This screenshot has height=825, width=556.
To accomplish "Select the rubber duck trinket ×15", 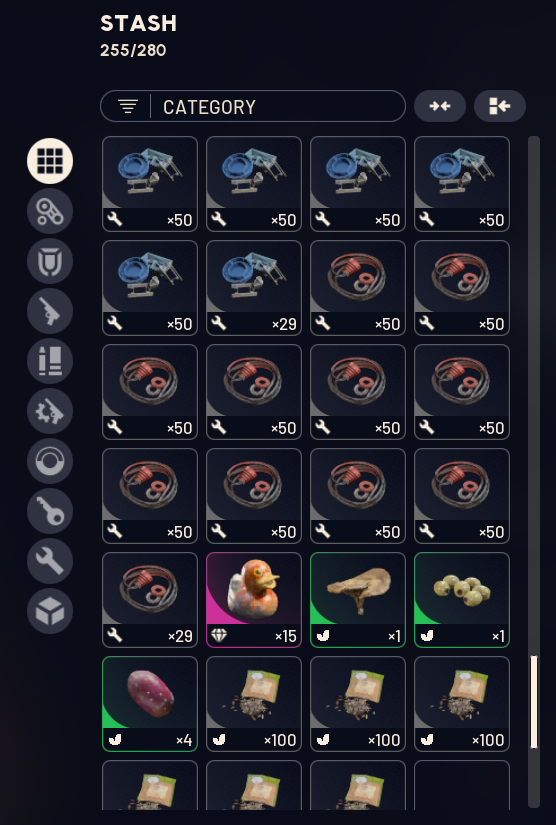I will coord(254,600).
